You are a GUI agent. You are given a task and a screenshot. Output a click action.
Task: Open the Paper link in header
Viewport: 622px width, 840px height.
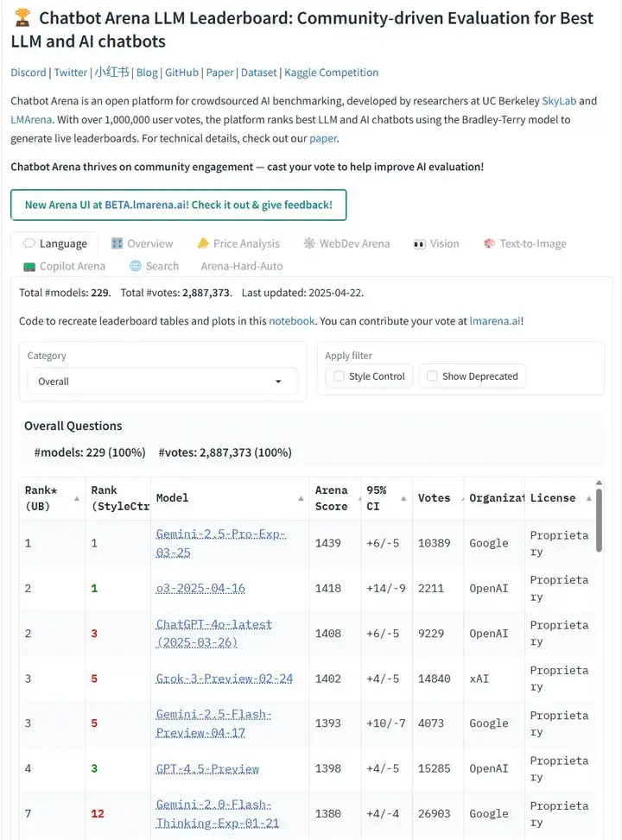[219, 73]
